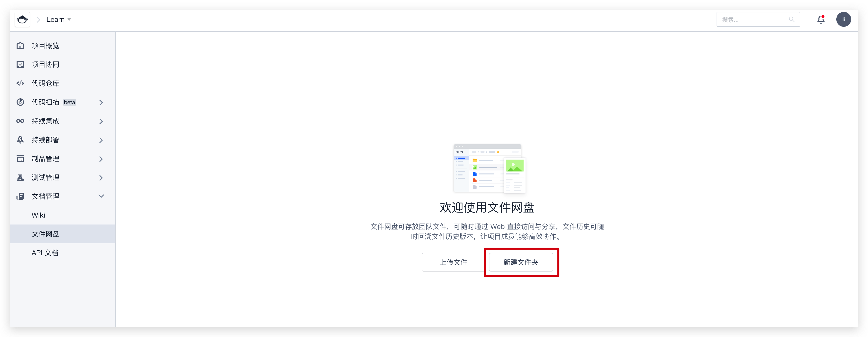Click the search magnifier icon
This screenshot has height=337, width=868.
coord(792,20)
